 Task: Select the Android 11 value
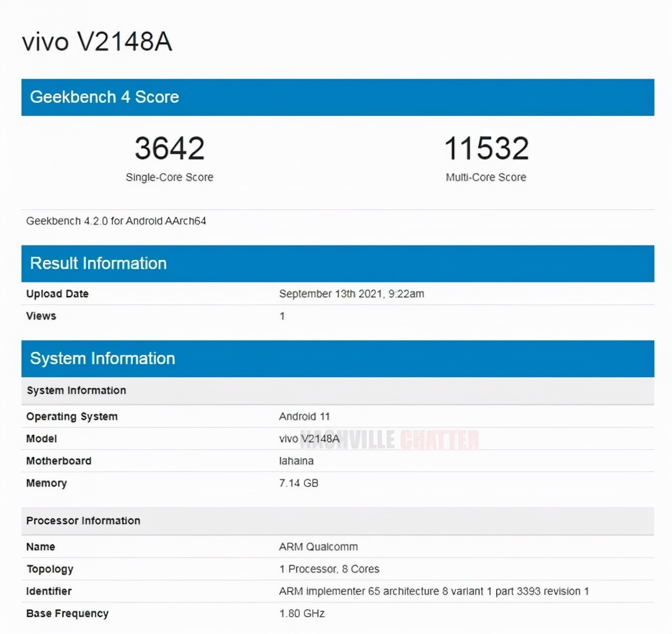pos(304,417)
